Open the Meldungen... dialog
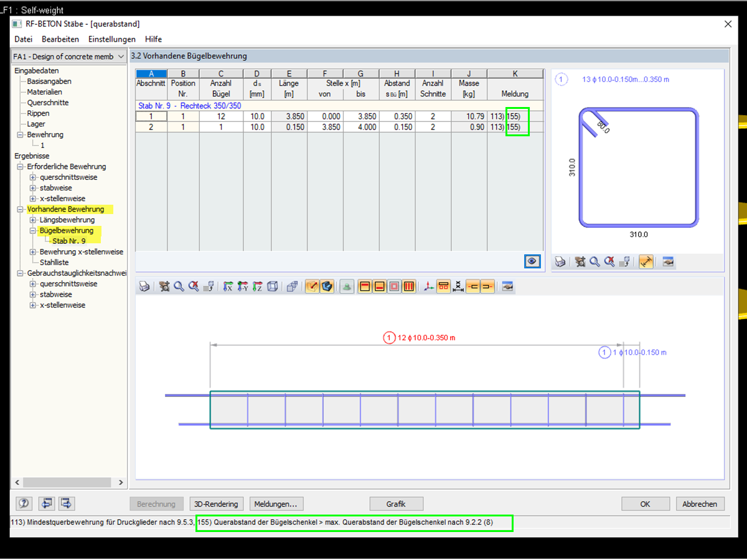The image size is (747, 560). (x=276, y=504)
